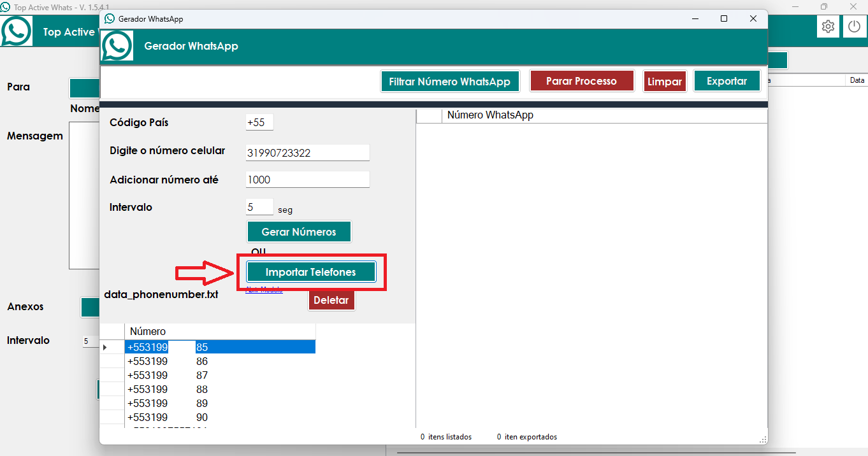Delete imported file with Deletar
868x456 pixels.
coord(331,300)
